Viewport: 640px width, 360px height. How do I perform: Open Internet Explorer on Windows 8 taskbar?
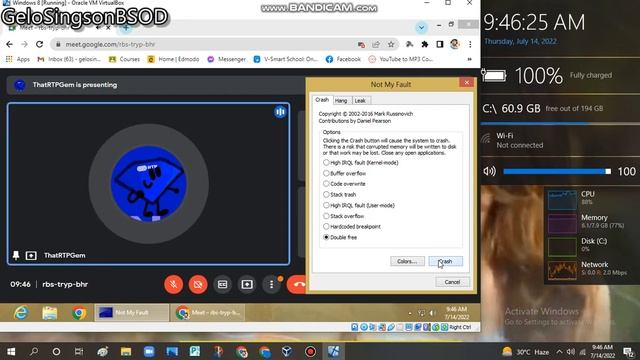(21, 313)
